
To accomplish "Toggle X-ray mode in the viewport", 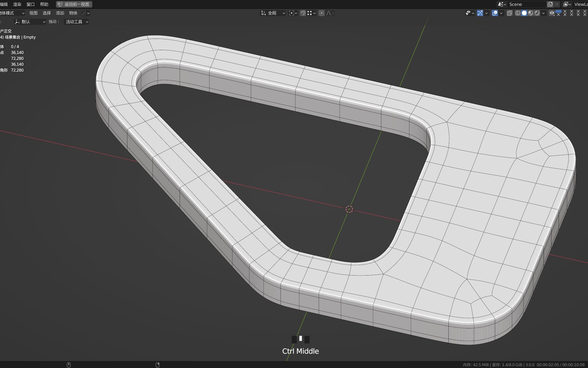I will 509,13.
